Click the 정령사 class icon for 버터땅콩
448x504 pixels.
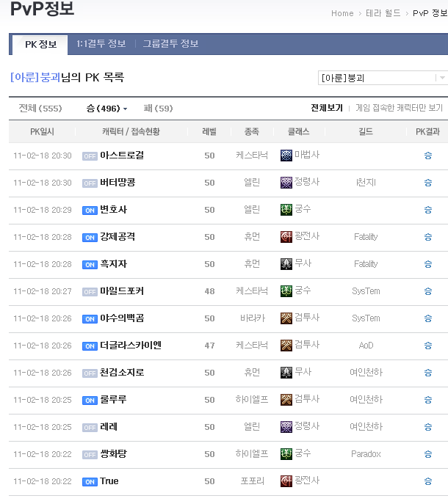click(x=286, y=182)
